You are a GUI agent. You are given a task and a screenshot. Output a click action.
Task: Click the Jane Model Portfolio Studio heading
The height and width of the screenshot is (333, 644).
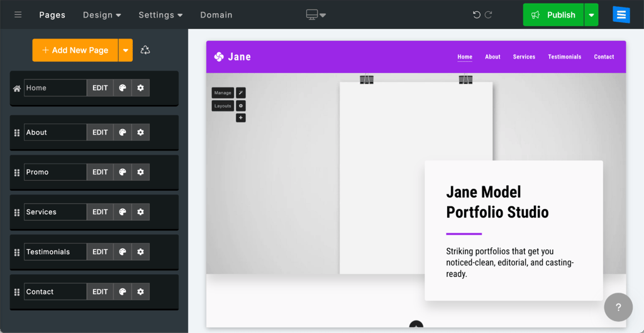pyautogui.click(x=497, y=202)
